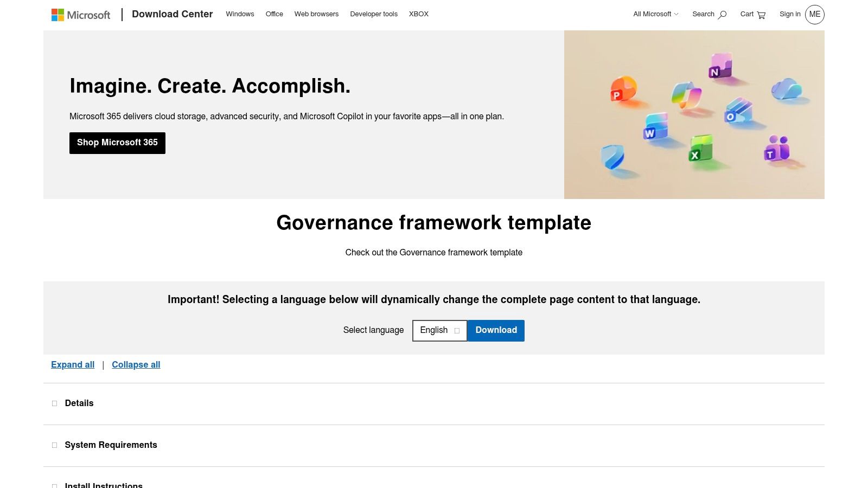This screenshot has height=488, width=868.
Task: Click the Imagine. Create. Accomplish. headline
Action: click(x=210, y=86)
